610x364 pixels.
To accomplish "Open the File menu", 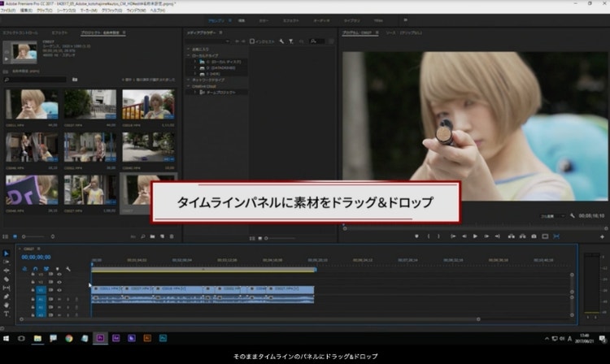I will [x=9, y=10].
